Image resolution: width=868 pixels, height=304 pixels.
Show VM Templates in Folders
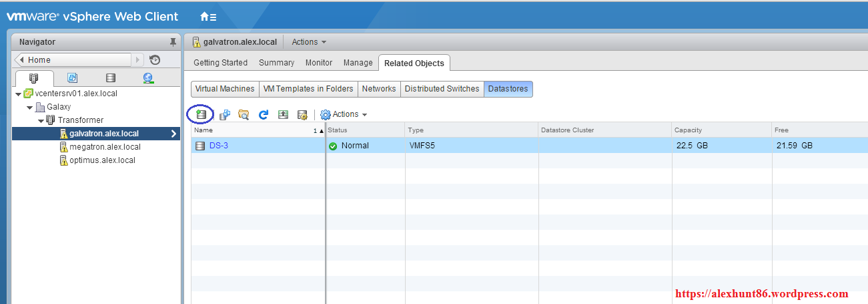[x=308, y=89]
